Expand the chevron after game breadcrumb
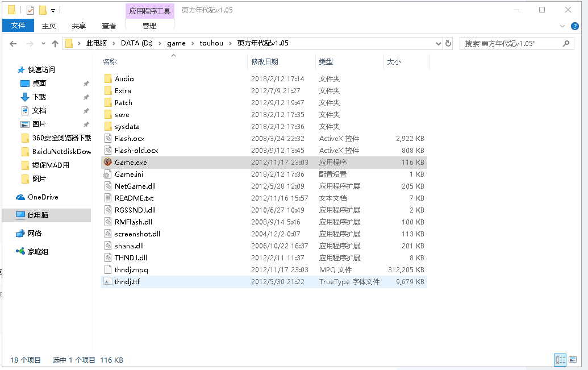 click(x=193, y=44)
